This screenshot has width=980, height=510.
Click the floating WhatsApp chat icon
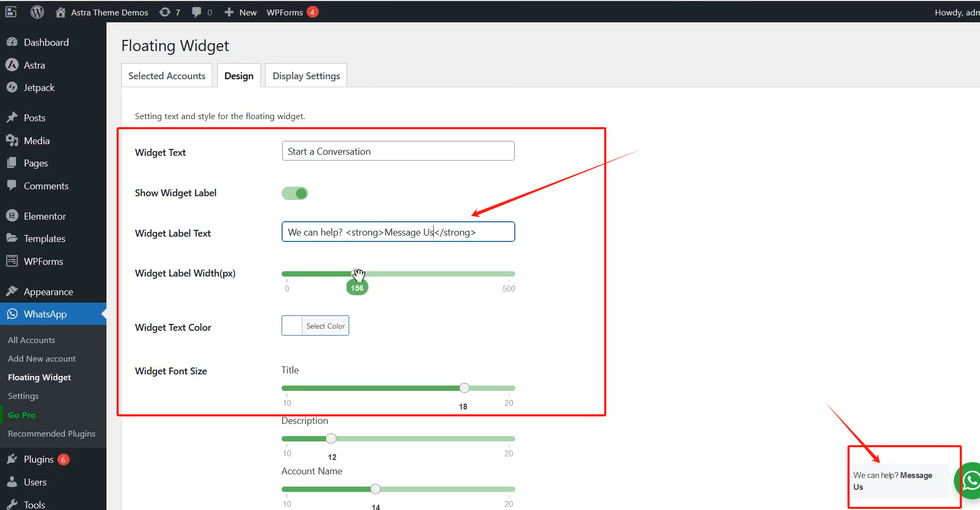tap(970, 481)
